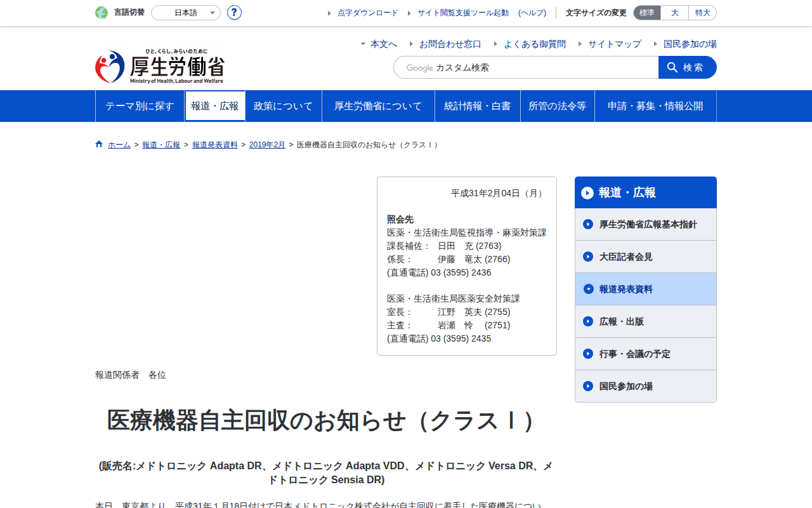Open the 日本語 language dropdown

(x=186, y=13)
